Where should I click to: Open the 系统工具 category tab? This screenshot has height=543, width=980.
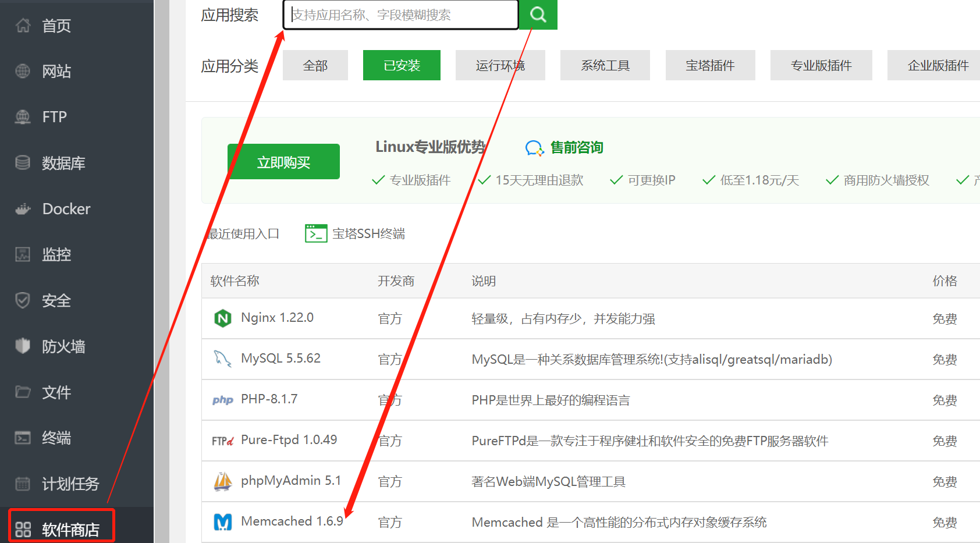click(605, 65)
